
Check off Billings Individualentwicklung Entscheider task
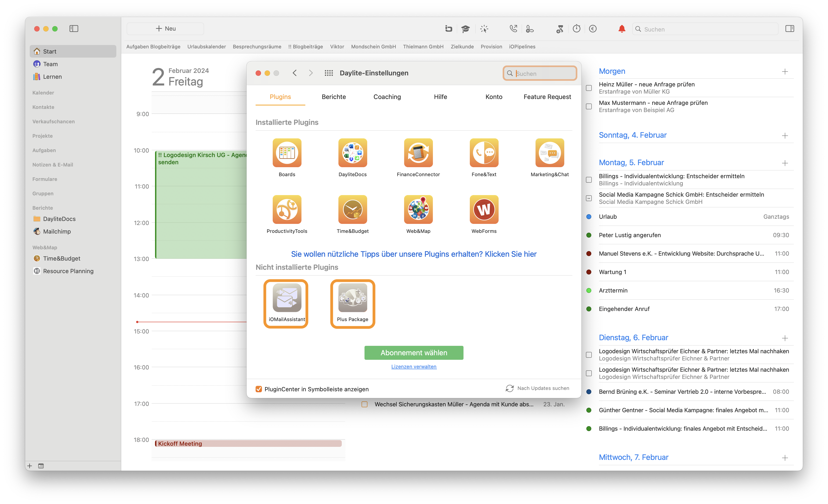[x=589, y=180]
